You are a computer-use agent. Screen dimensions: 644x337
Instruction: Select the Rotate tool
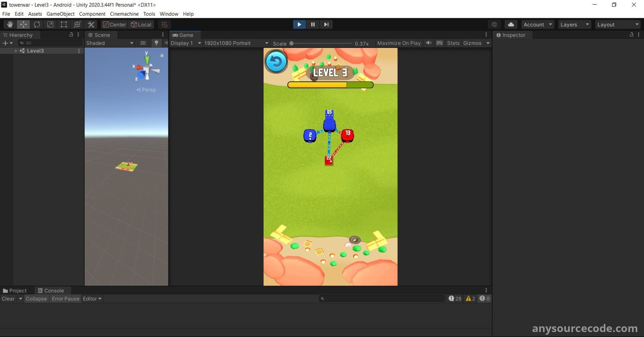[37, 25]
